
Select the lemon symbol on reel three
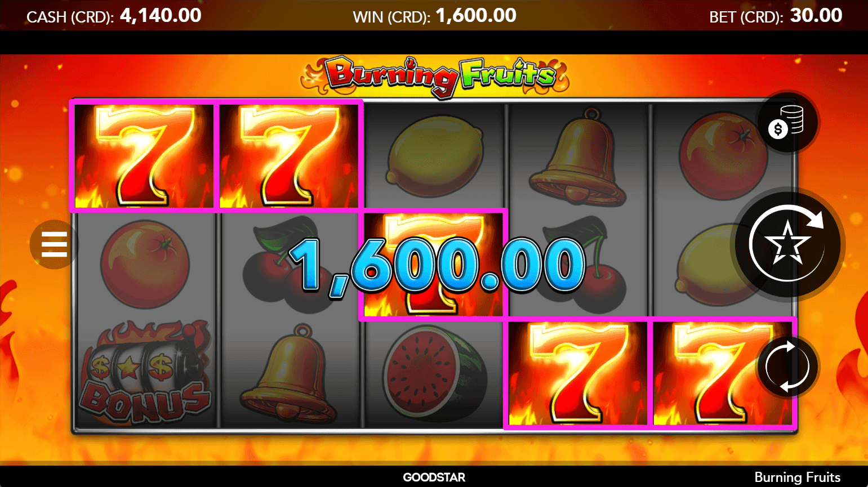[x=434, y=157]
